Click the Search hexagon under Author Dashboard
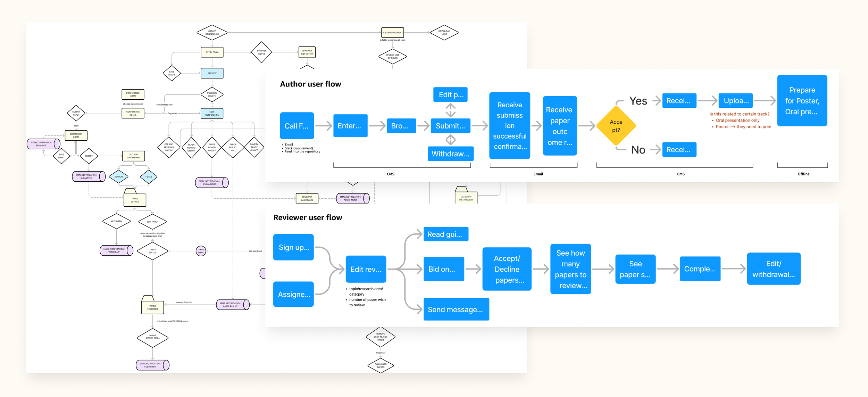This screenshot has width=868, height=397. (x=118, y=176)
